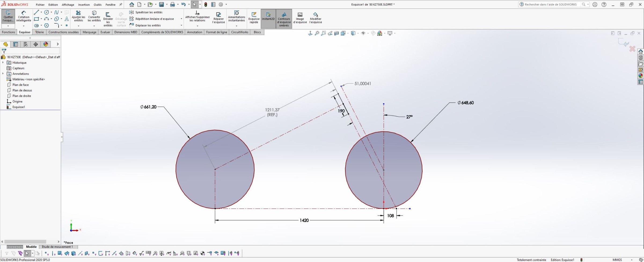Open the ConfigurationManager tab icon
This screenshot has height=262, width=644.
pos(25,44)
